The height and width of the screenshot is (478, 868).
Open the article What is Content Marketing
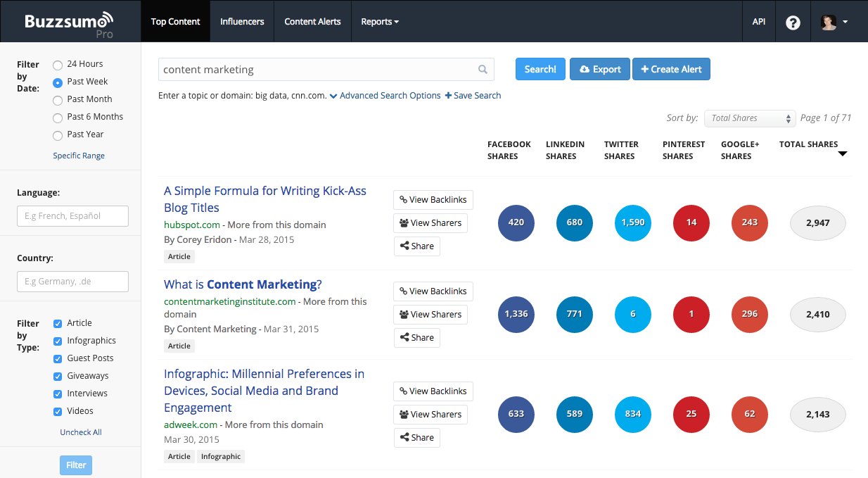242,284
